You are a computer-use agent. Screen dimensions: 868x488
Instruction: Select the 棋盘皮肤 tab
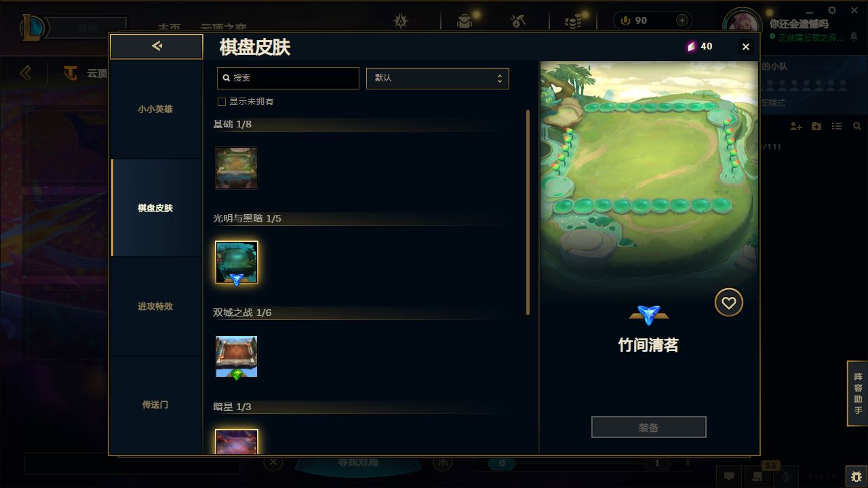[155, 208]
